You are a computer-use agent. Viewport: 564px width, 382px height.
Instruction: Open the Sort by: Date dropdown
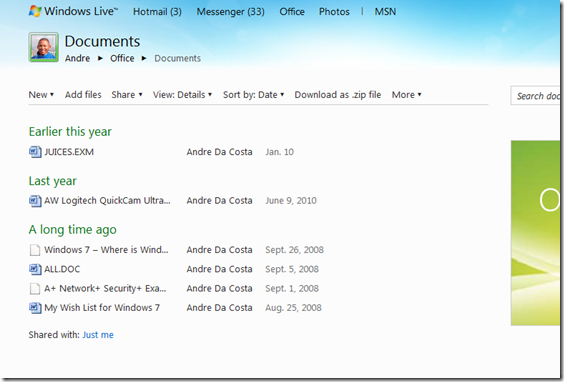[254, 95]
